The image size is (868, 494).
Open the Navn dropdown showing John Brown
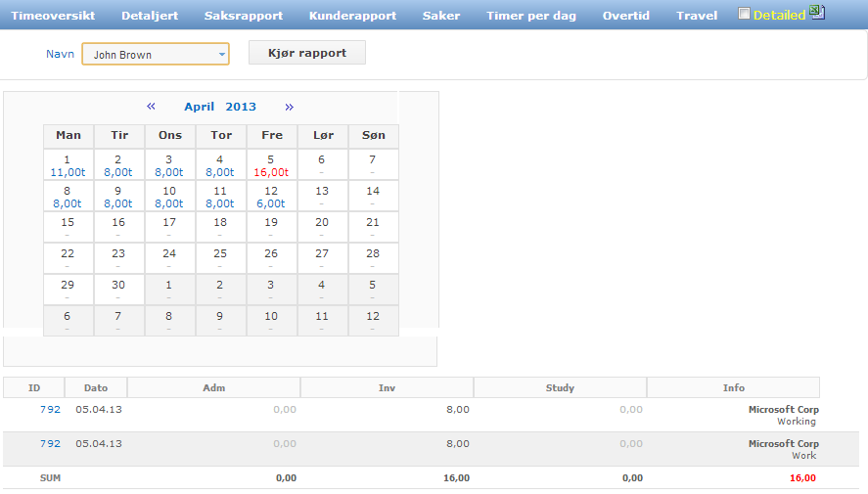click(156, 54)
